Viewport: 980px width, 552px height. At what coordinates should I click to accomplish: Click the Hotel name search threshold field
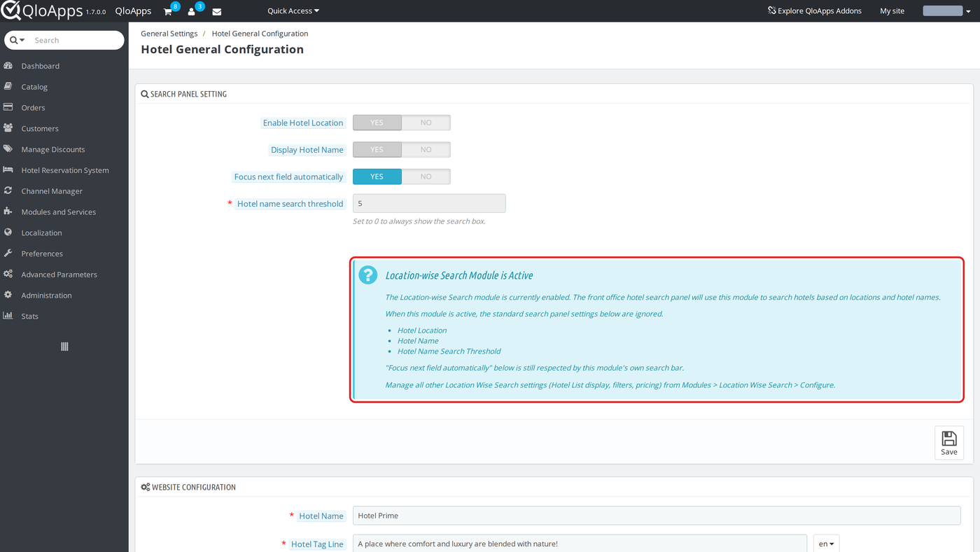[x=429, y=203]
